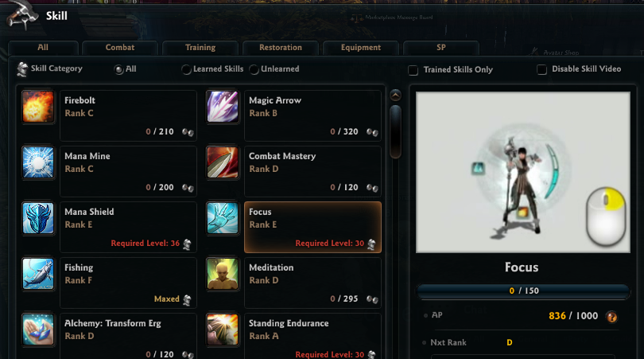Select the Meditation skill icon
644x359 pixels.
pyautogui.click(x=222, y=274)
